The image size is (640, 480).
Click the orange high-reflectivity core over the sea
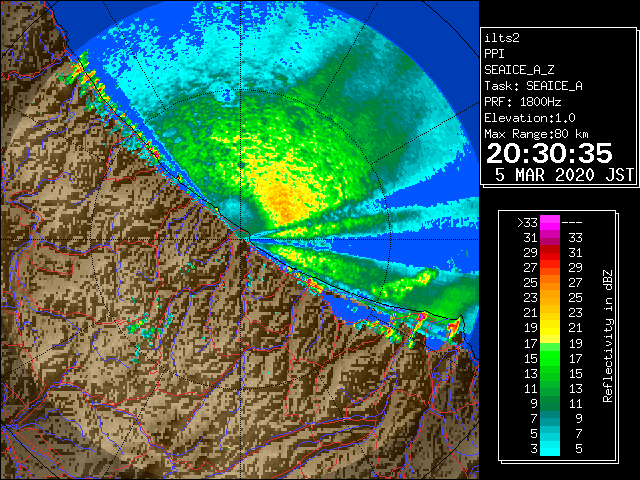(x=283, y=203)
